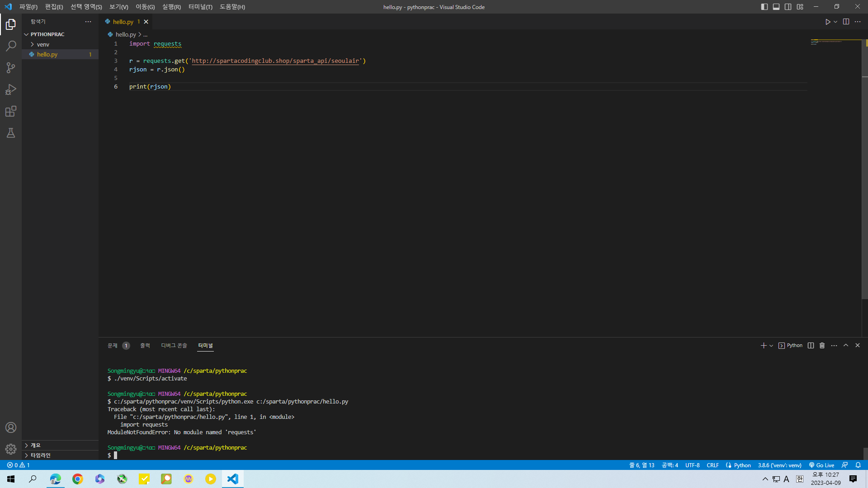The height and width of the screenshot is (488, 868).
Task: Toggle the secondary side bar visibility
Action: (x=788, y=7)
